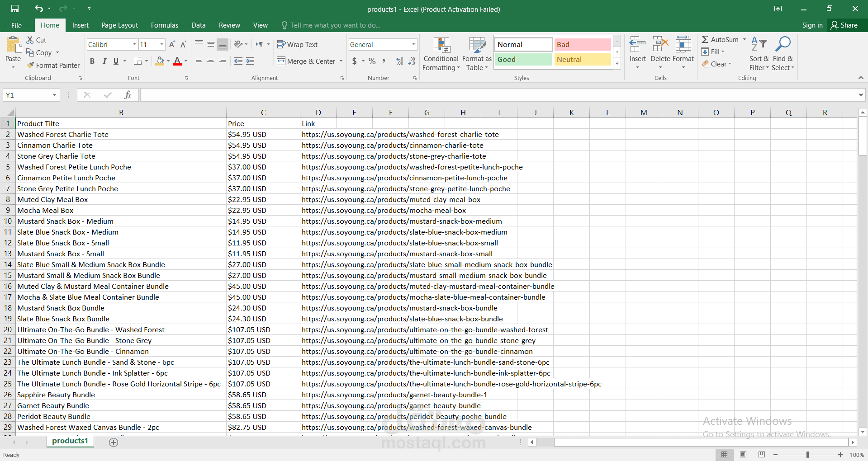Image resolution: width=868 pixels, height=461 pixels.
Task: Click the Fill button in Editing group
Action: click(x=713, y=52)
